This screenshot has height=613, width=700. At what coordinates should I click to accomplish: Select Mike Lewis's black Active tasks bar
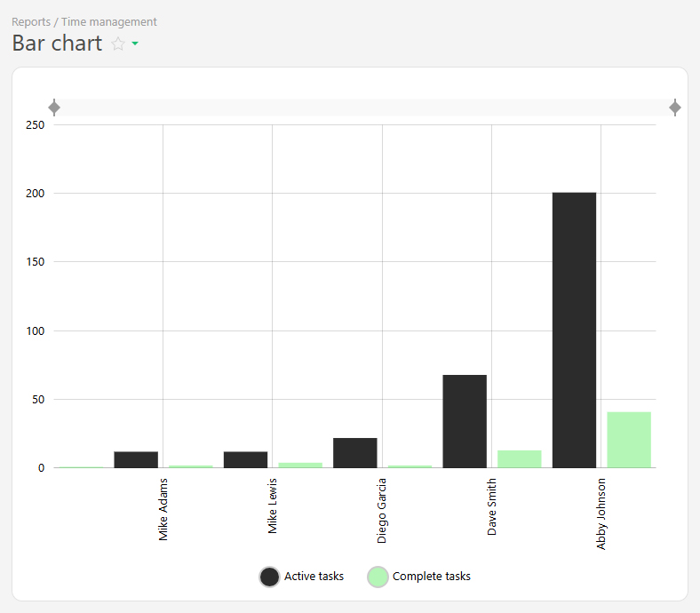coord(245,460)
